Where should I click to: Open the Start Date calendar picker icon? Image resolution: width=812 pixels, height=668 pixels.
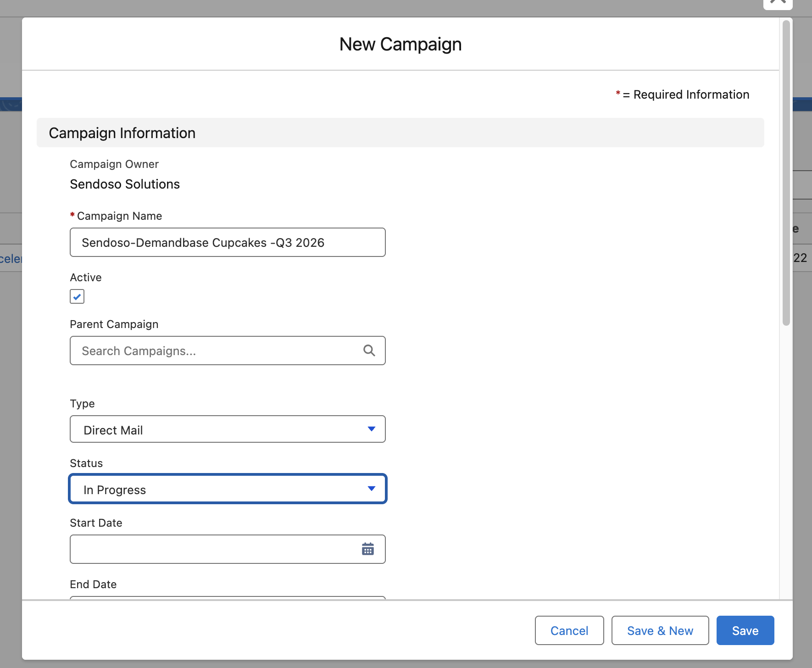coord(368,549)
